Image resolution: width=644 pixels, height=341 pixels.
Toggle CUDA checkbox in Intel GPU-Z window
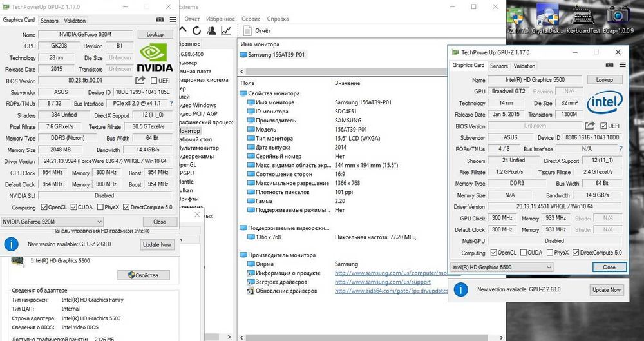523,253
